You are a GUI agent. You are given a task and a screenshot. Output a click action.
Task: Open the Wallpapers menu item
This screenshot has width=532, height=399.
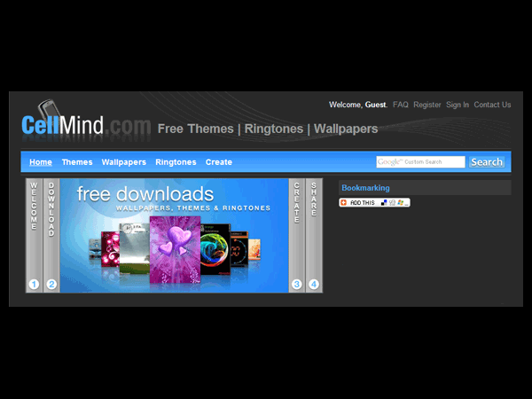point(124,162)
